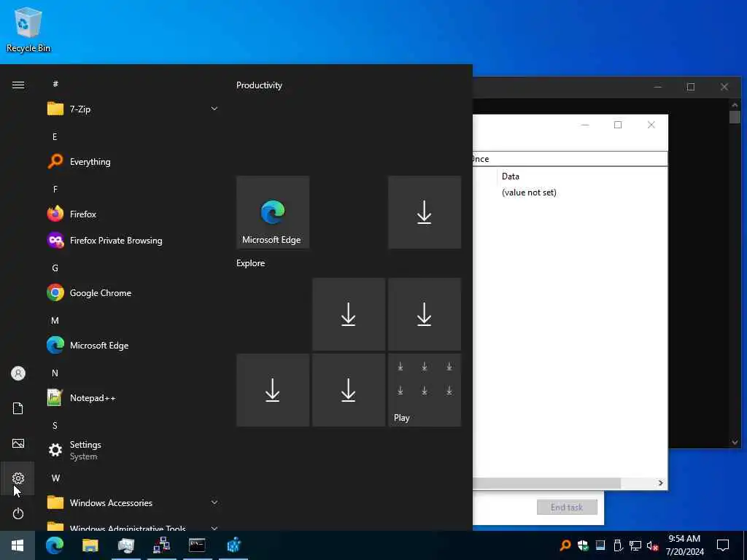Open Recycle Bin on the desktop
This screenshot has width=747, height=560.
(x=28, y=29)
